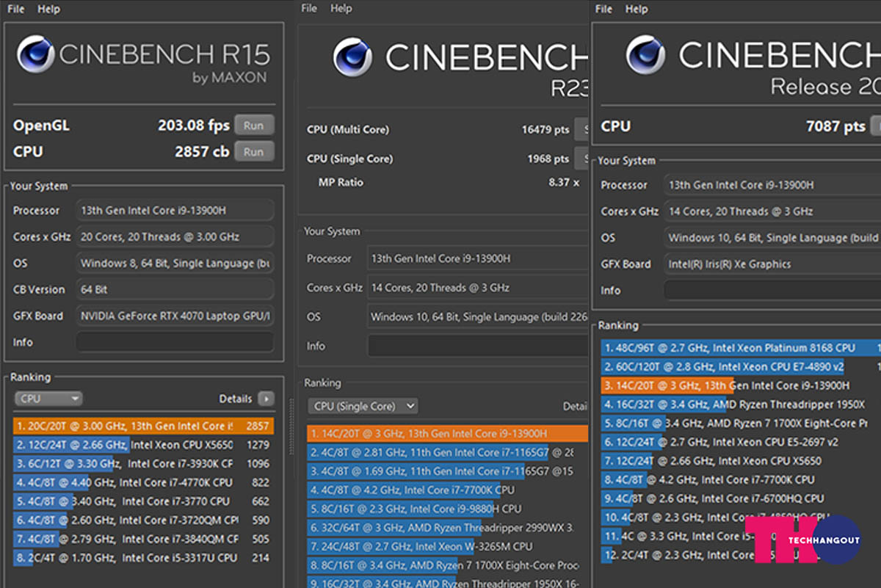The image size is (881, 588).
Task: Select the '2857 cb' CPU score in R15
Action: 202,152
